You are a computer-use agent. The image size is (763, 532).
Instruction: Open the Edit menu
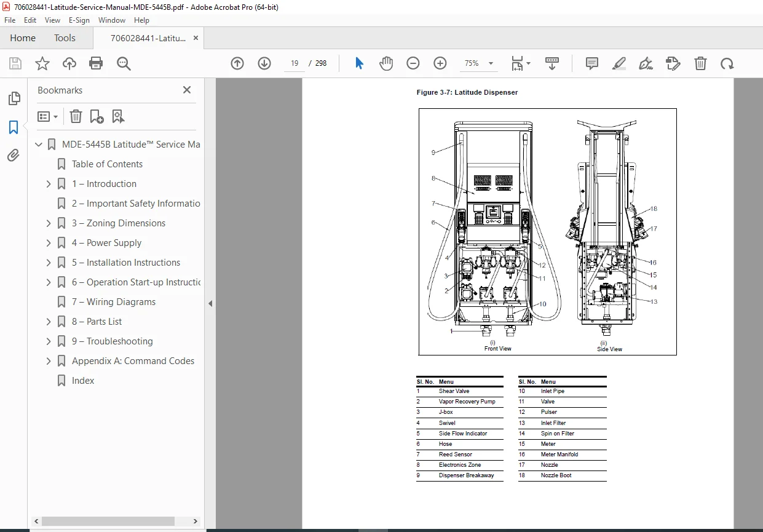coord(30,20)
